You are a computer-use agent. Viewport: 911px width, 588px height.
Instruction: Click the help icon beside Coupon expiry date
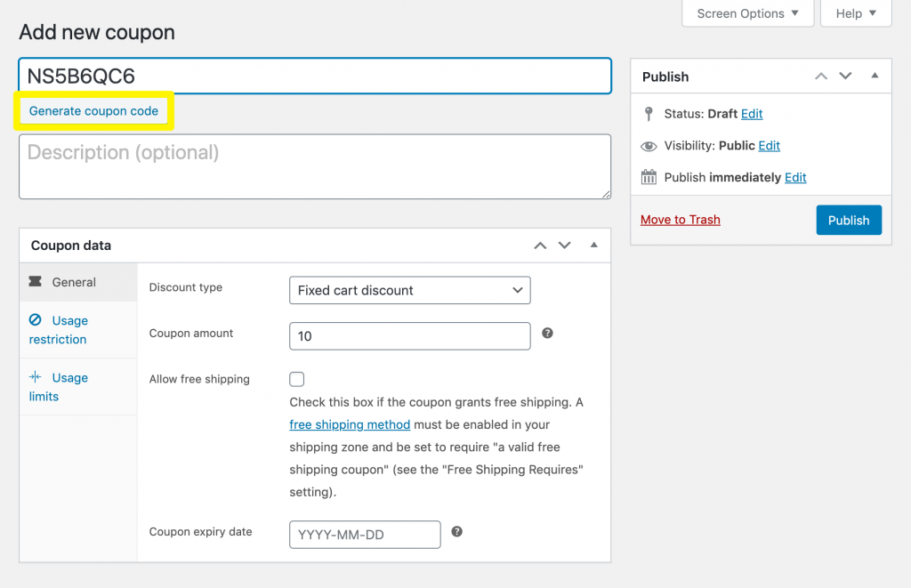pos(456,532)
